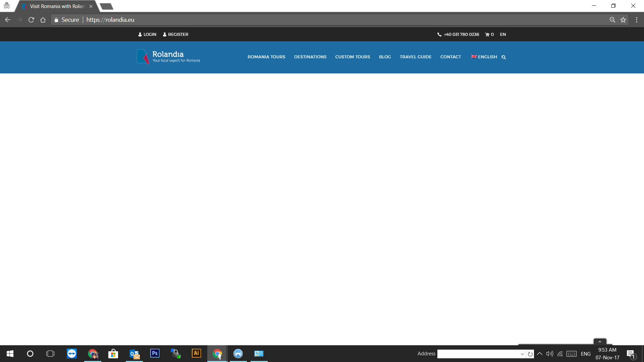The width and height of the screenshot is (644, 362).
Task: Reload the Rolandia page
Action: pos(31,20)
